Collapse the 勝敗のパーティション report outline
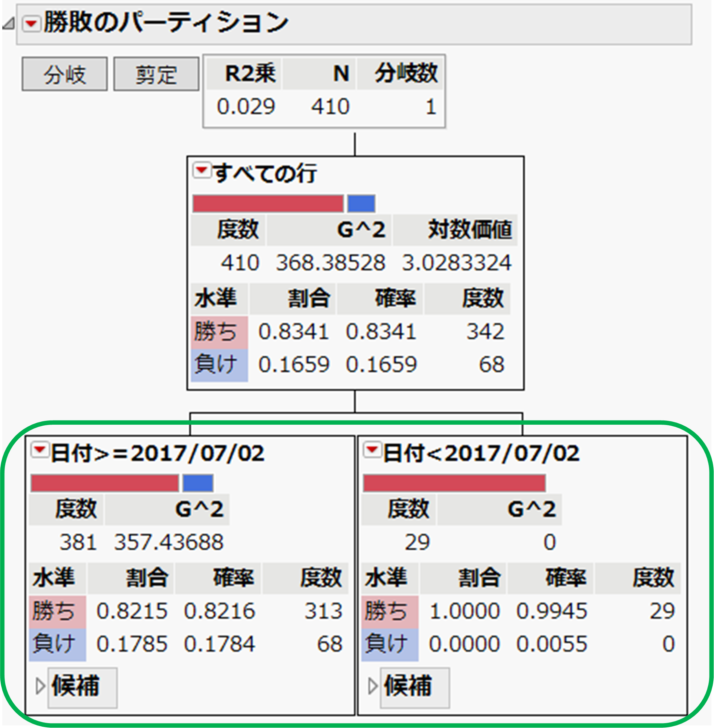Screen dimensions: 714x728 8,24
